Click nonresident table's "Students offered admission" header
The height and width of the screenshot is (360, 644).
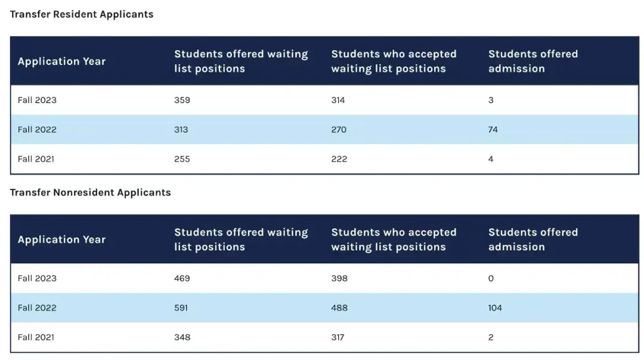[532, 240]
